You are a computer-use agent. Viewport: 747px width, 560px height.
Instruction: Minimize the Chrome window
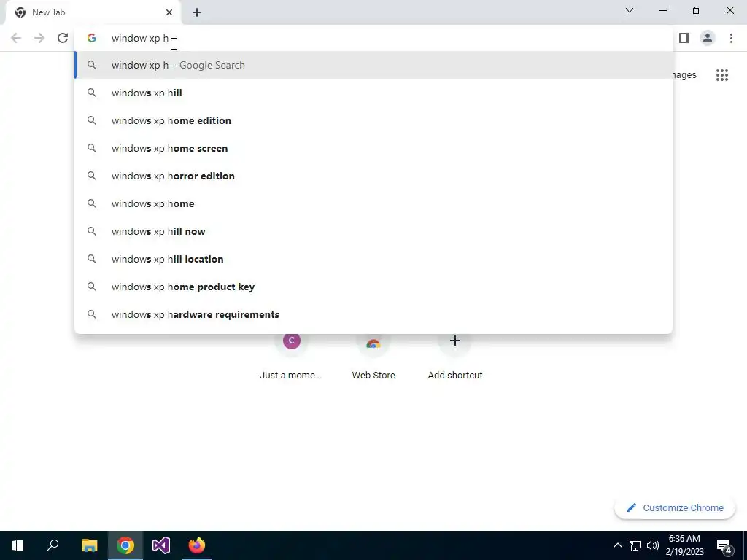click(663, 10)
